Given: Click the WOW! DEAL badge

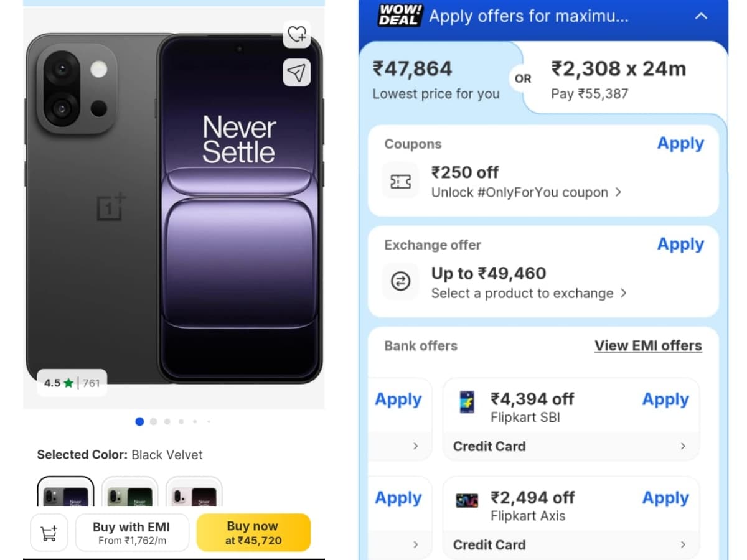Looking at the screenshot, I should [x=400, y=15].
